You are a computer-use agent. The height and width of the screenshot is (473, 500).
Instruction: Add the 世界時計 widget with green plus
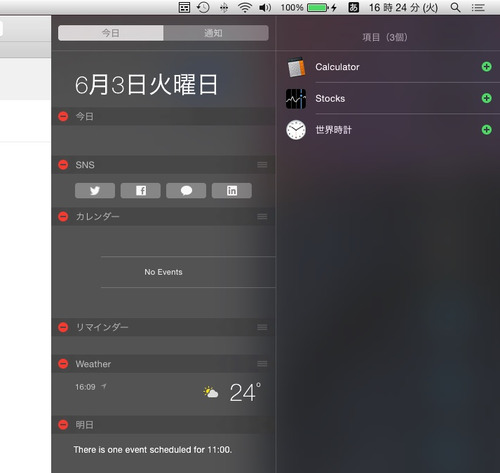[x=486, y=129]
